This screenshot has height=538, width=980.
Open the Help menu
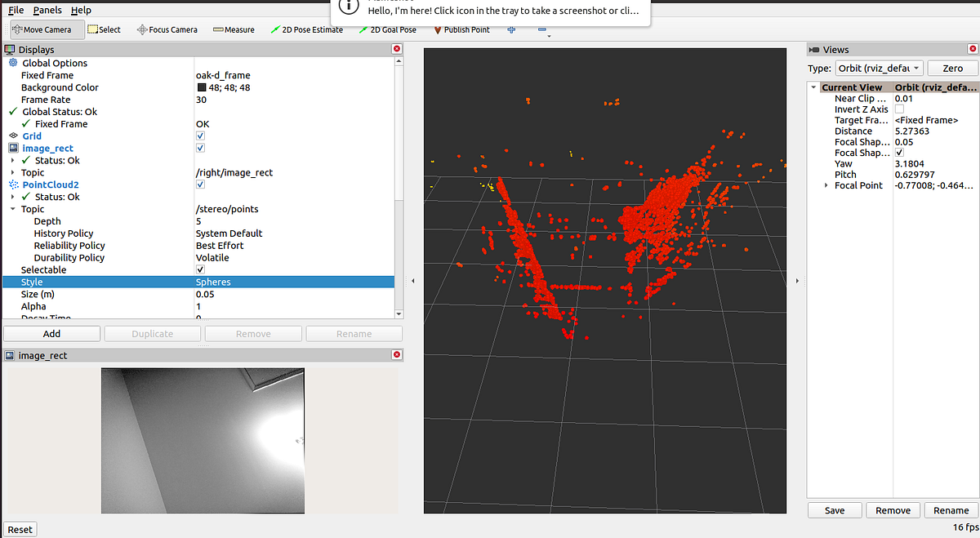81,10
